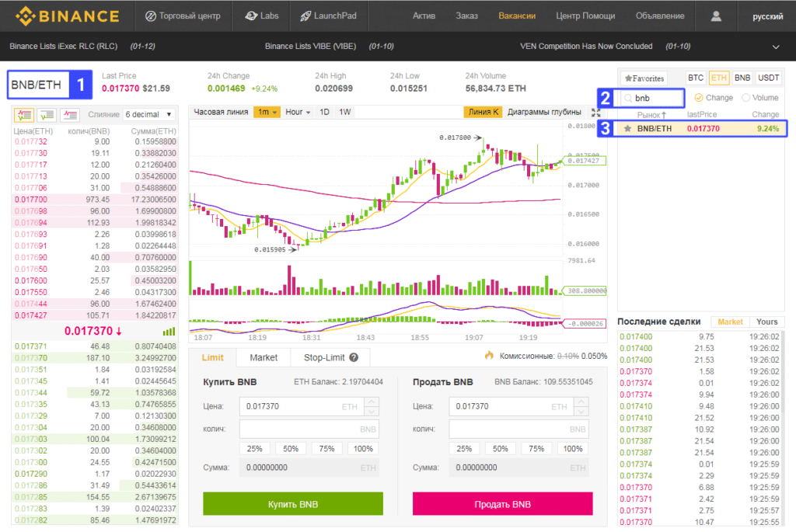Open the Hour interval dropdown
The width and height of the screenshot is (796, 532).
tap(298, 112)
